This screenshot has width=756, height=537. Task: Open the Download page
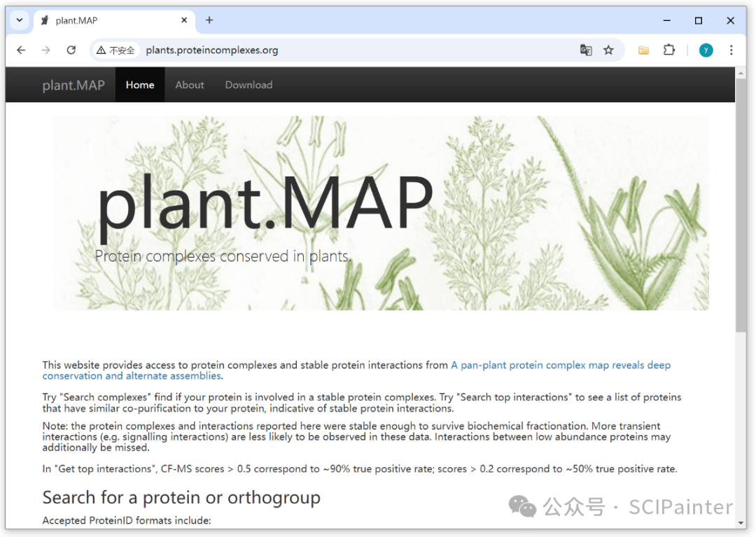click(248, 85)
